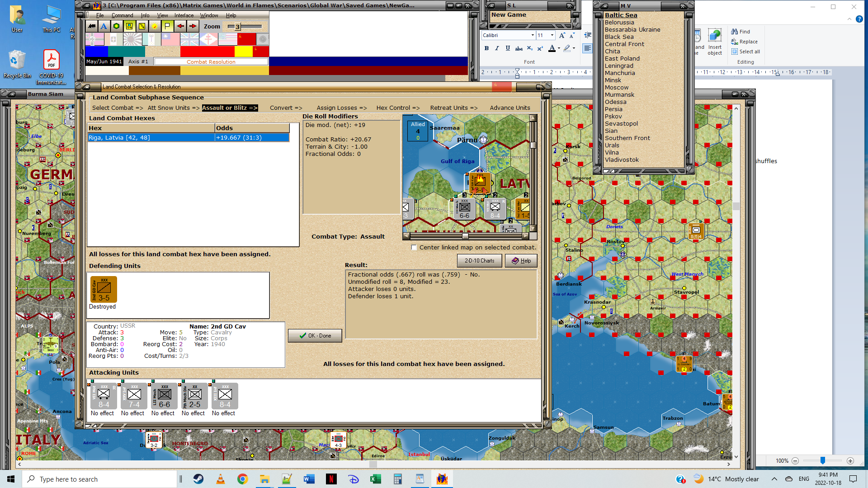Viewport: 868px width, 488px height.
Task: Click the Zoom slider handle
Action: [237, 27]
